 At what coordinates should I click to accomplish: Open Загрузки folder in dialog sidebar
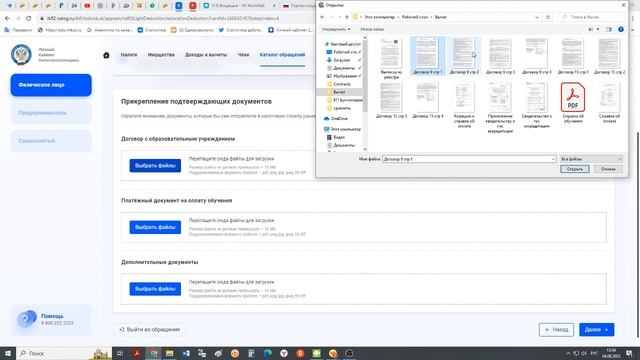tap(342, 60)
